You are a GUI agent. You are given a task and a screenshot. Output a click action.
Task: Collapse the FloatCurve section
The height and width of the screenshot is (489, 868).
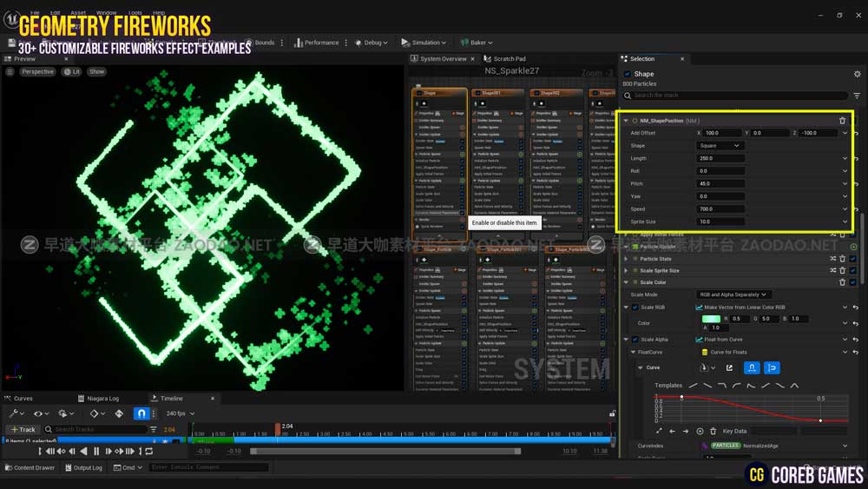[634, 353]
